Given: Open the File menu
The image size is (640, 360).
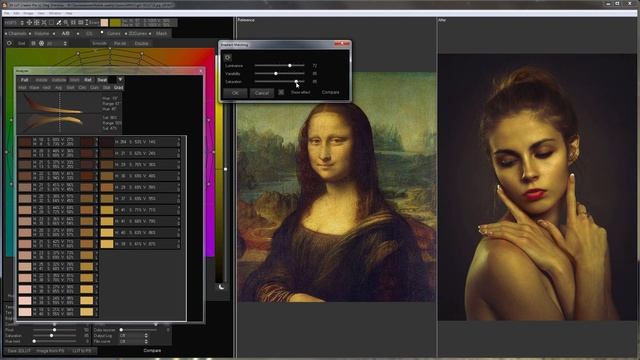Looking at the screenshot, I should 7,13.
